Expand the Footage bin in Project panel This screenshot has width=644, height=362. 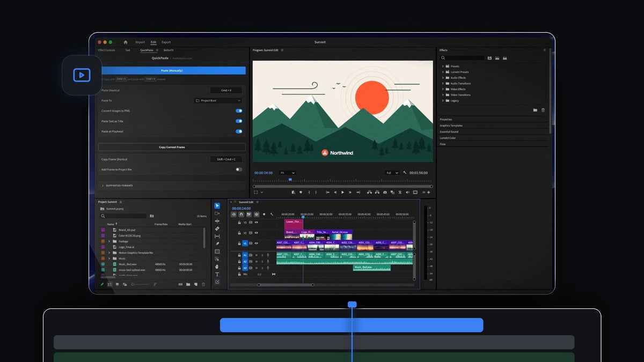(x=109, y=241)
